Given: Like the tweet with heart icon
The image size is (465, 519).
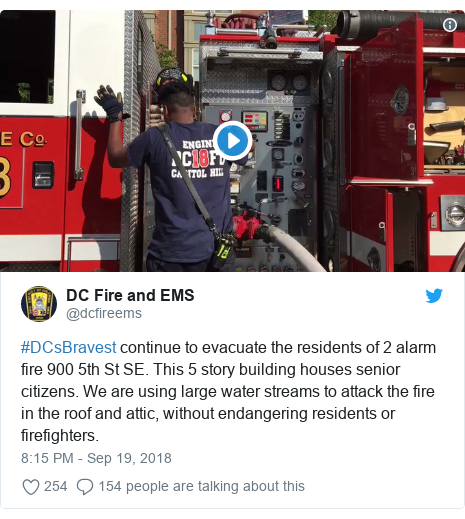Looking at the screenshot, I should click(31, 486).
